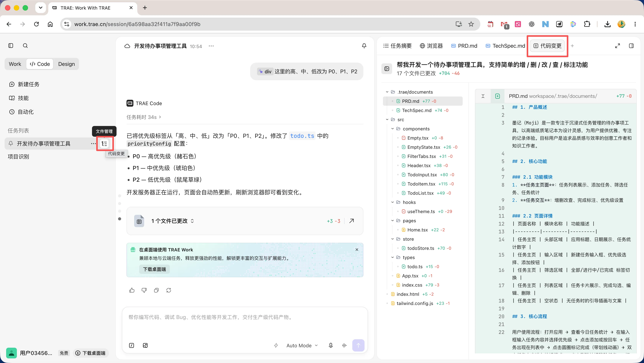
Task: Toggle file tree panel icon beside title
Action: 387,69
